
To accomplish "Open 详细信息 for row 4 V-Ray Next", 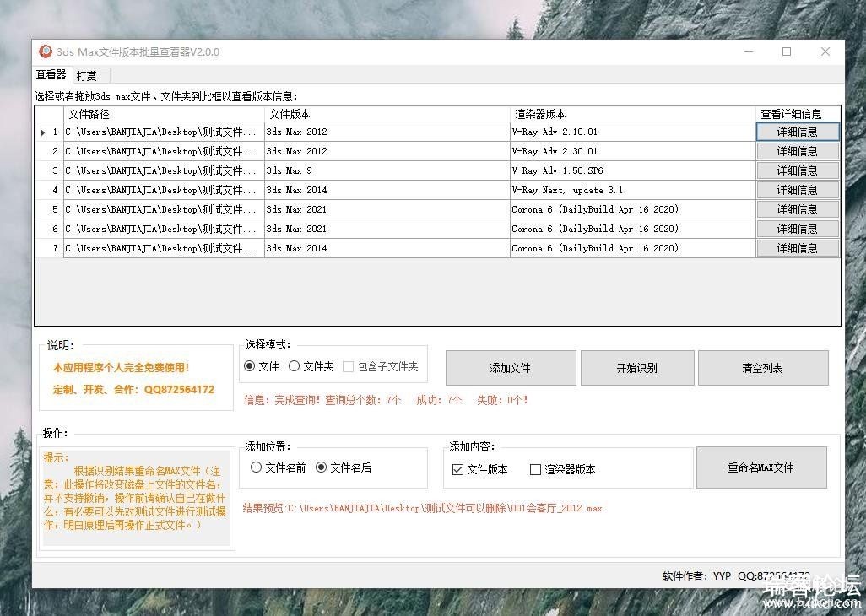I will click(x=798, y=190).
